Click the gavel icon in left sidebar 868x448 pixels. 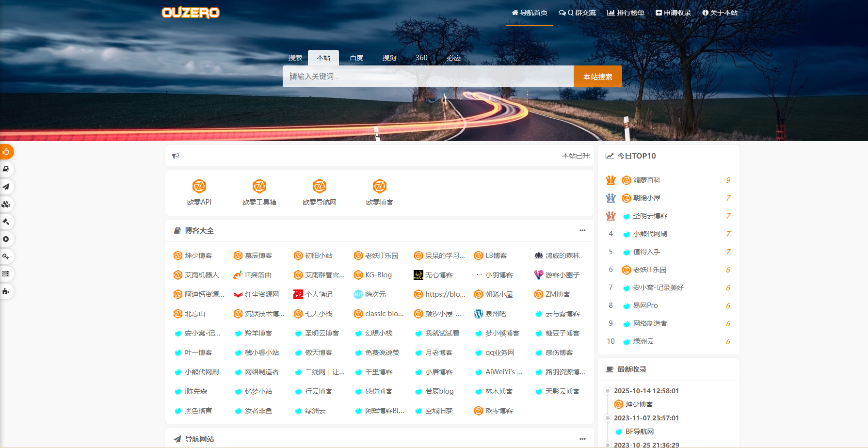pyautogui.click(x=6, y=222)
